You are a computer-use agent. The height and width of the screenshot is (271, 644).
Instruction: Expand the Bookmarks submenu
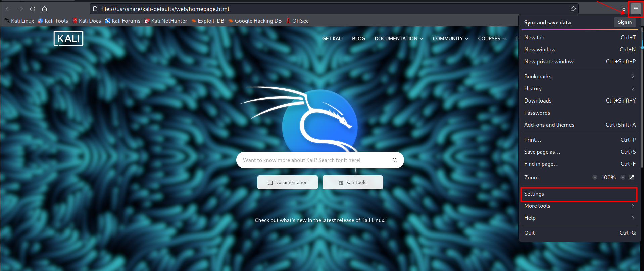(580, 76)
